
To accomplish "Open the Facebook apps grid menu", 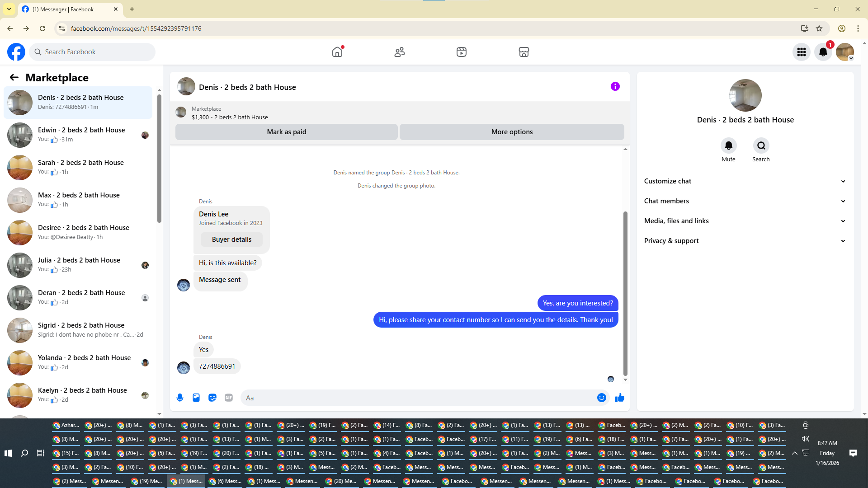I will pos(801,52).
